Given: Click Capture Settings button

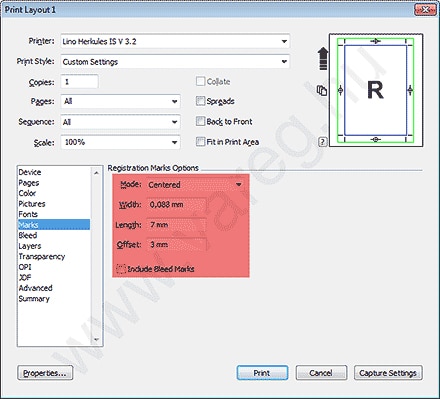Looking at the screenshot, I should tap(388, 373).
